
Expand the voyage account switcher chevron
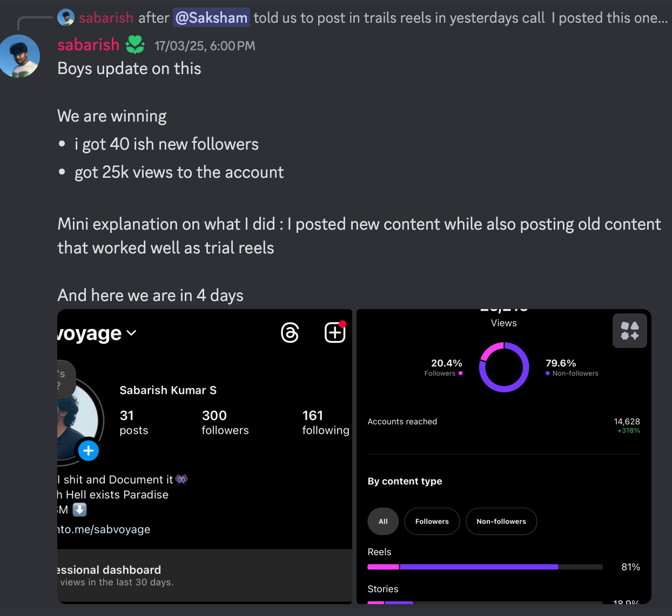131,333
